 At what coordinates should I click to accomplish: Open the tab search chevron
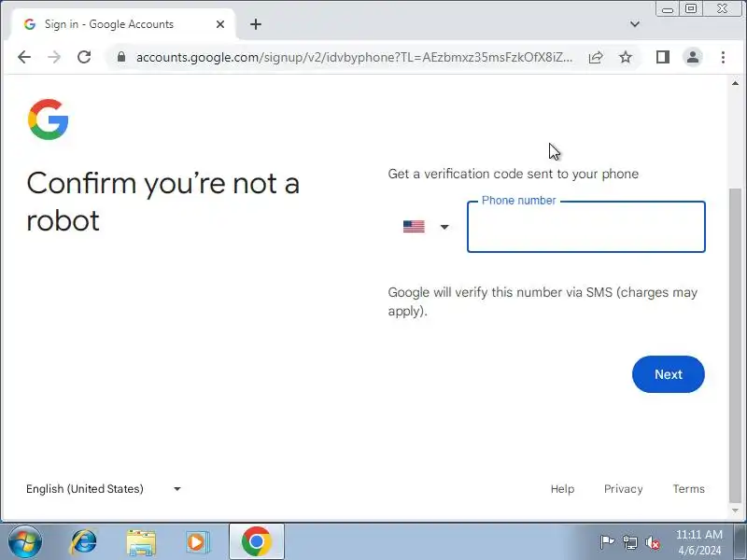point(635,24)
